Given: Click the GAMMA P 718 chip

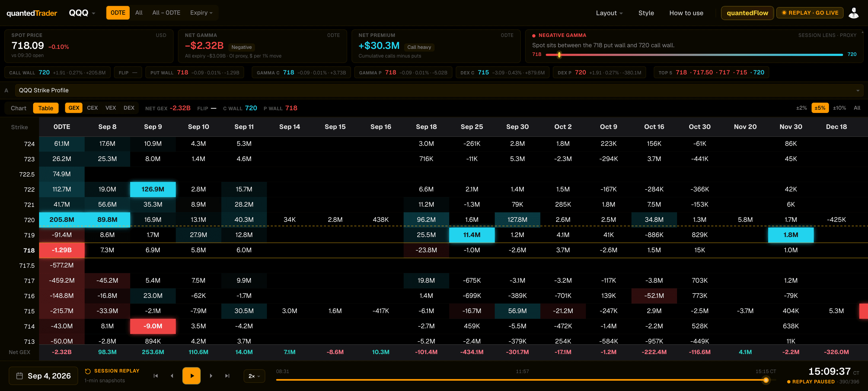Looking at the screenshot, I should click(403, 72).
